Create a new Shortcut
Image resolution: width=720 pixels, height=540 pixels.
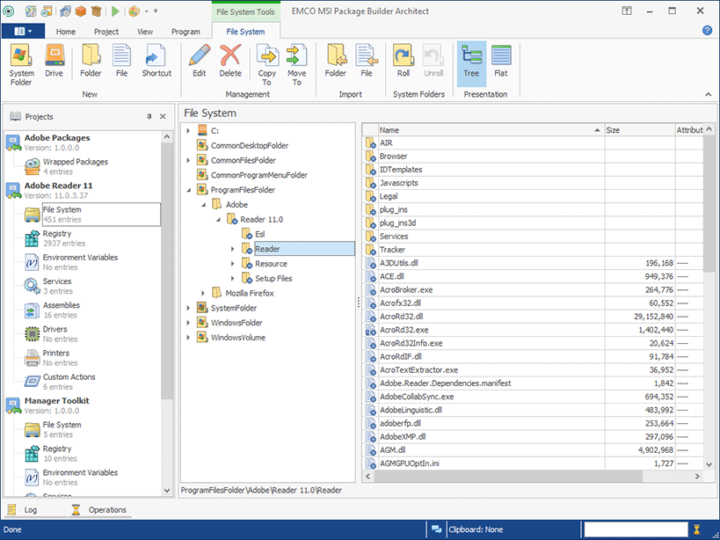click(156, 61)
